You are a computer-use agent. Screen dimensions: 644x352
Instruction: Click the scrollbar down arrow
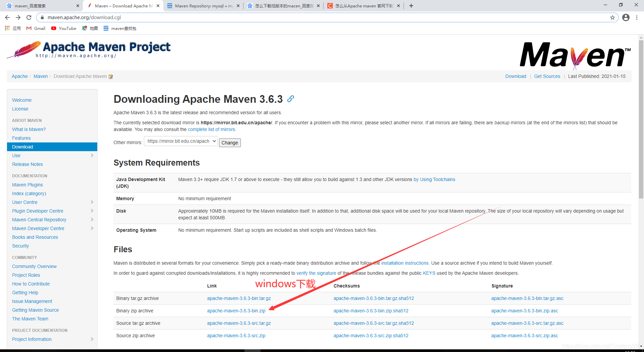[x=641, y=346]
